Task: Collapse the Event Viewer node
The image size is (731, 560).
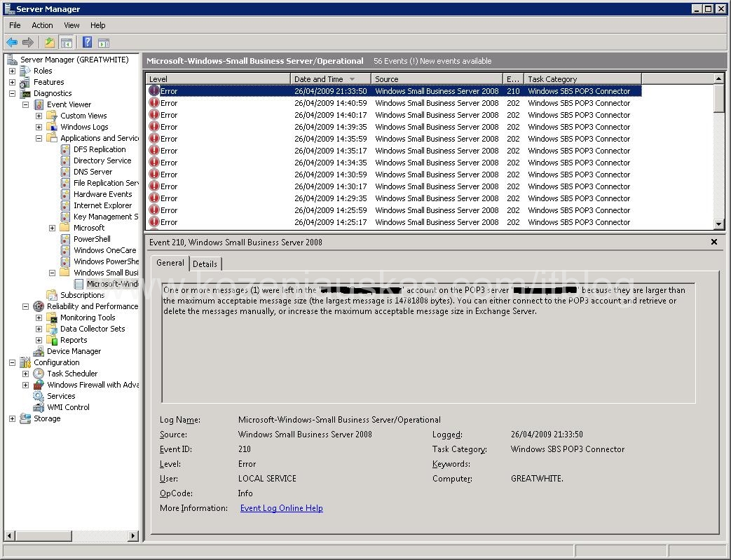Action: (26, 104)
